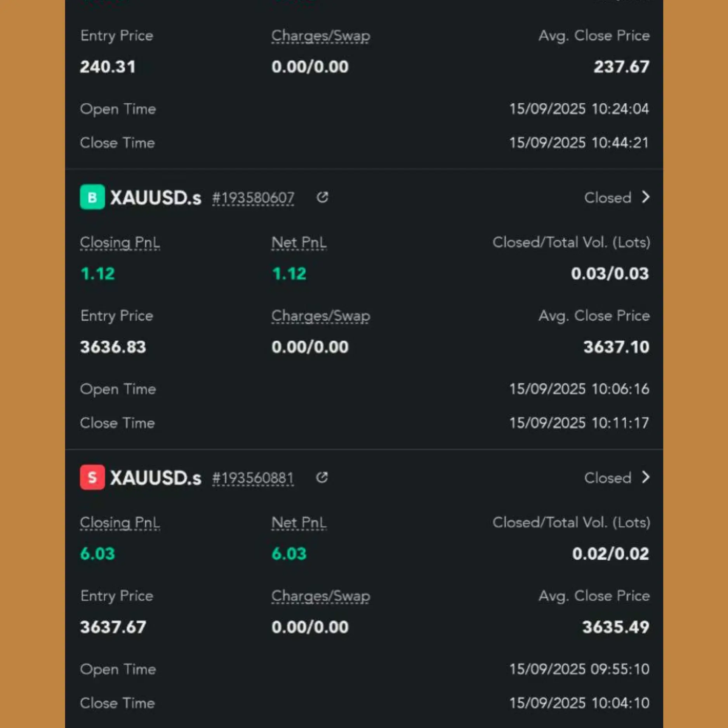Tap Net PnL label above 6.03
Screen dimensions: 728x728
click(299, 523)
